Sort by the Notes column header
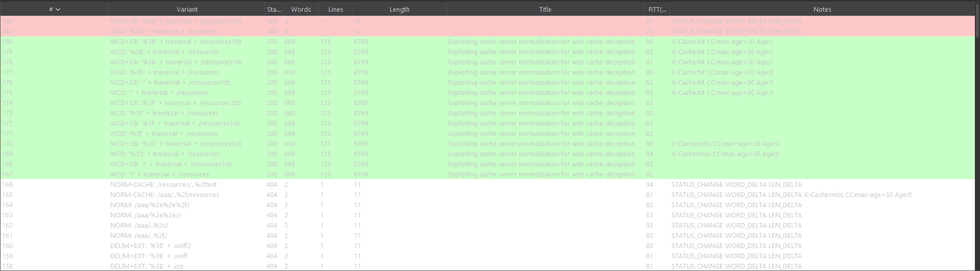The image size is (980, 271). [x=822, y=10]
